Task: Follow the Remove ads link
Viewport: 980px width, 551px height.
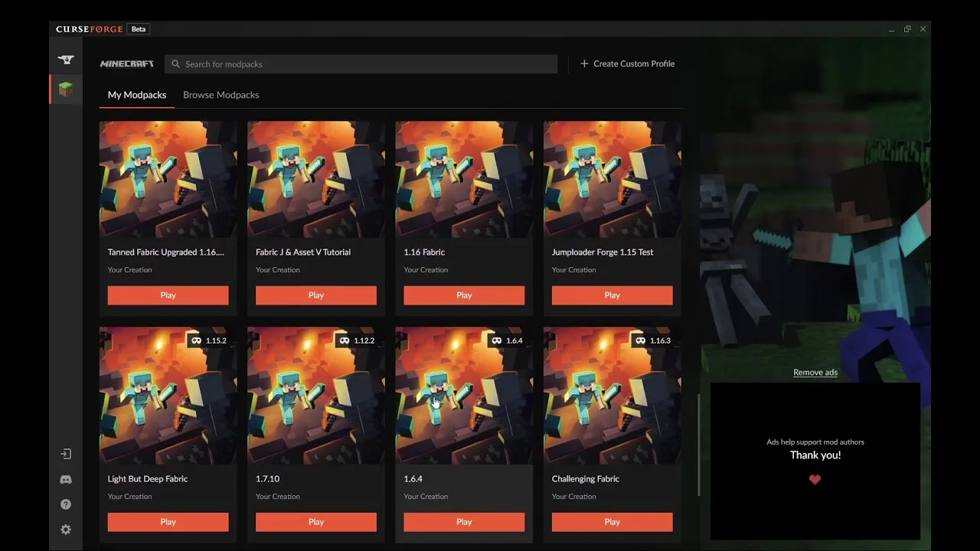Action: click(815, 373)
